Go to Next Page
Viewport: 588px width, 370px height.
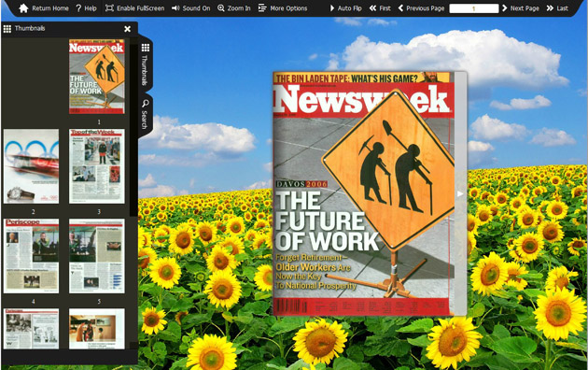521,7
